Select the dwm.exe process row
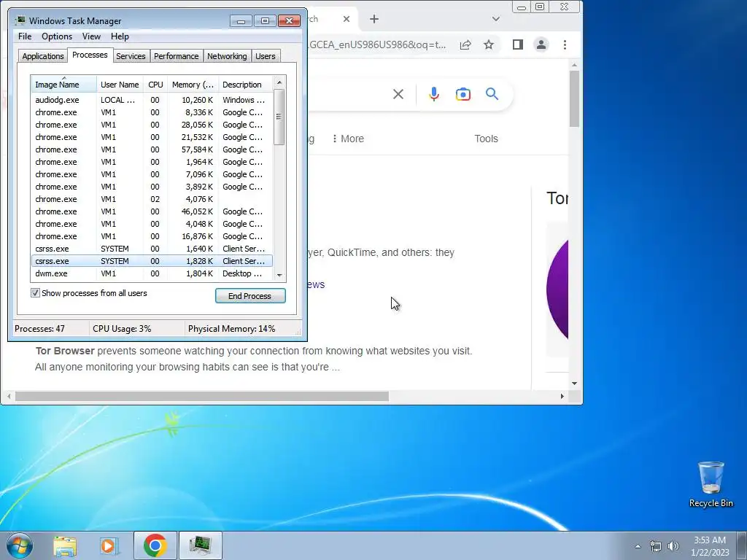Screen dimensions: 747x560 [x=152, y=273]
